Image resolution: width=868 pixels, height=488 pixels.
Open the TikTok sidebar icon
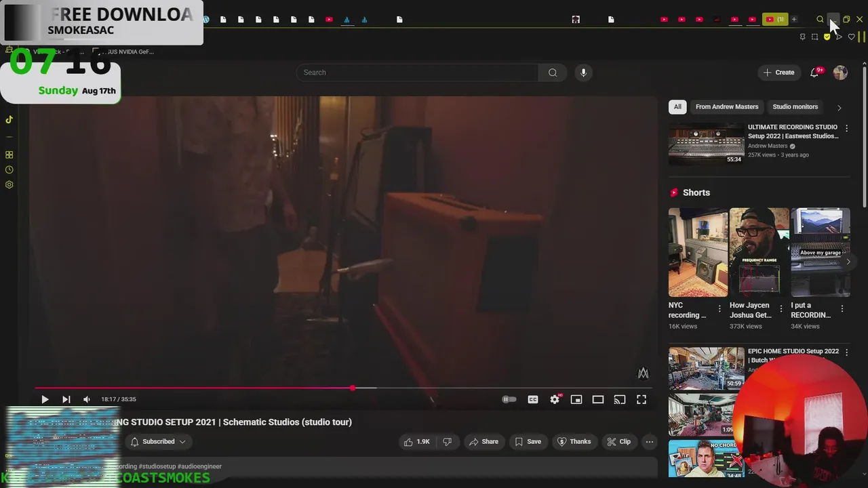[x=9, y=120]
